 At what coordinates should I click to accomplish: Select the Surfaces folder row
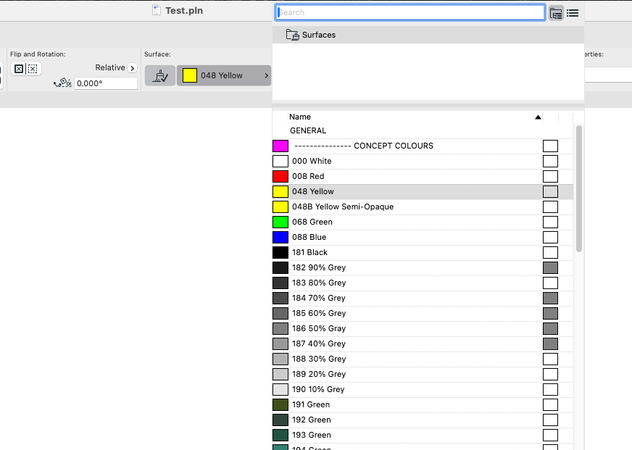[x=428, y=35]
